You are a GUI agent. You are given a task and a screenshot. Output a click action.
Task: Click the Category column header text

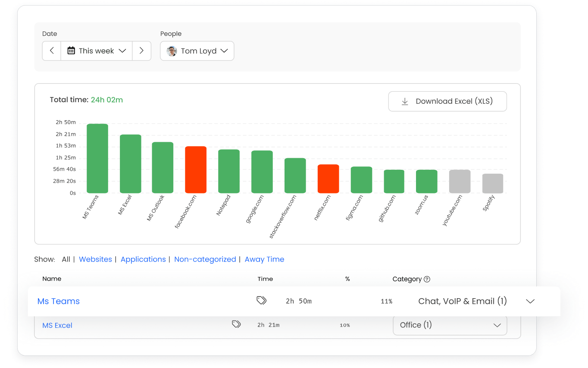407,279
